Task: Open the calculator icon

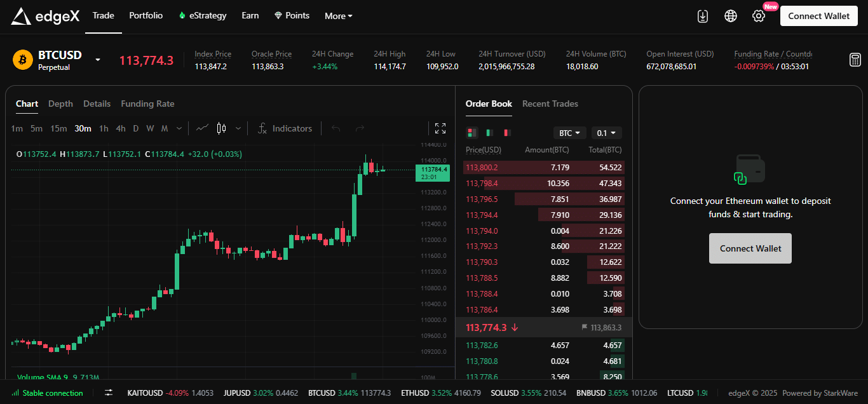Action: (855, 60)
